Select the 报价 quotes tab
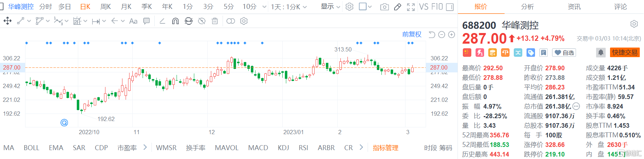Screen dimensions: 644x159 481,7
